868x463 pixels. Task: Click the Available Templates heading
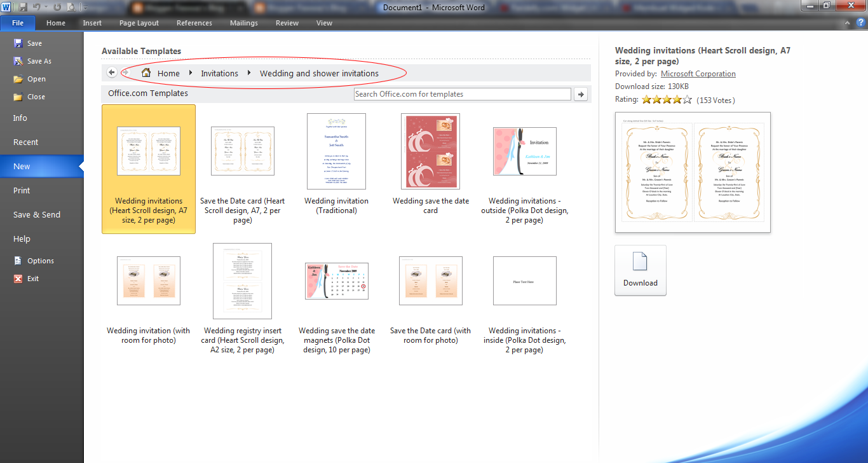click(141, 52)
